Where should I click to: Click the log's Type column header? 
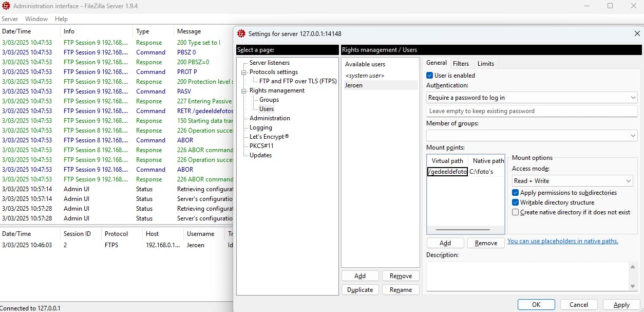154,31
